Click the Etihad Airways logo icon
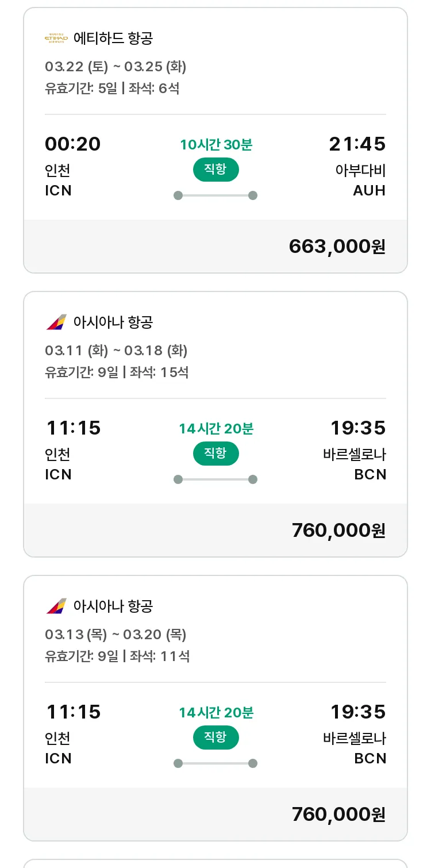The image size is (431, 868). pos(56,39)
